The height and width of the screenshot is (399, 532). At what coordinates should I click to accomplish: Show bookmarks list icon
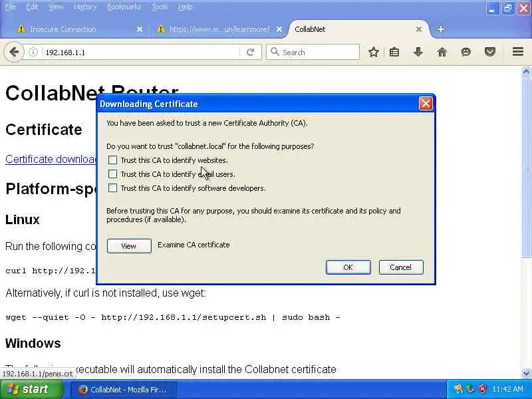pyautogui.click(x=394, y=53)
